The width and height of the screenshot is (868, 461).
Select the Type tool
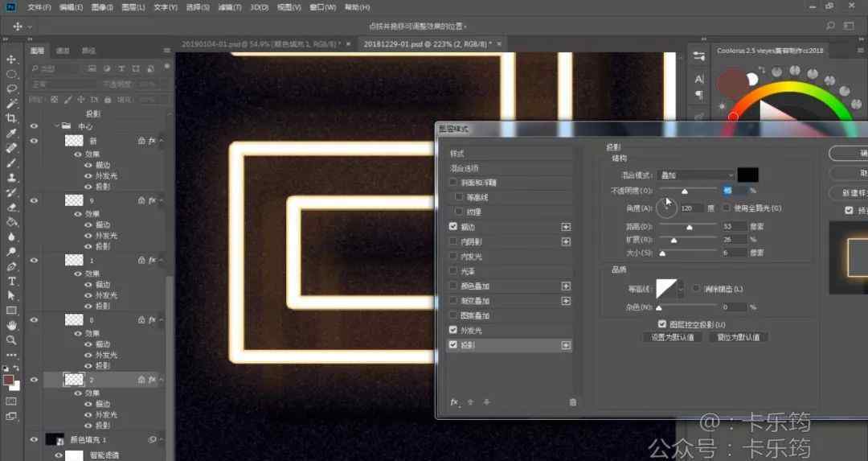[11, 282]
